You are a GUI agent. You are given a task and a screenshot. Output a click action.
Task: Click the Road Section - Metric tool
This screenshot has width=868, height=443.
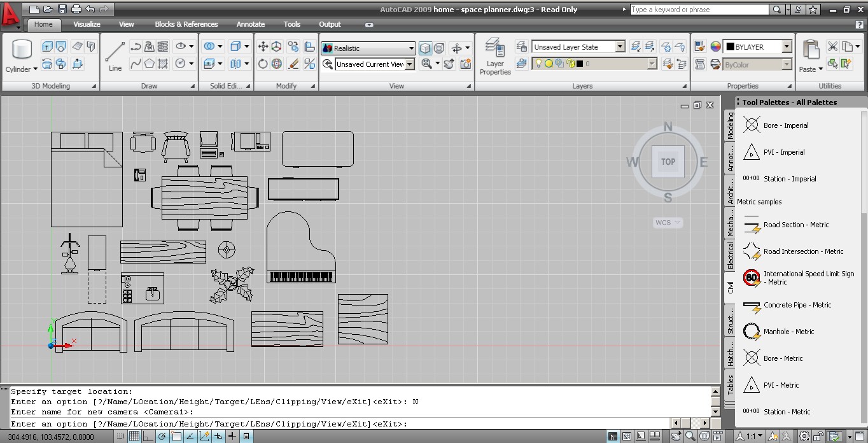[795, 225]
